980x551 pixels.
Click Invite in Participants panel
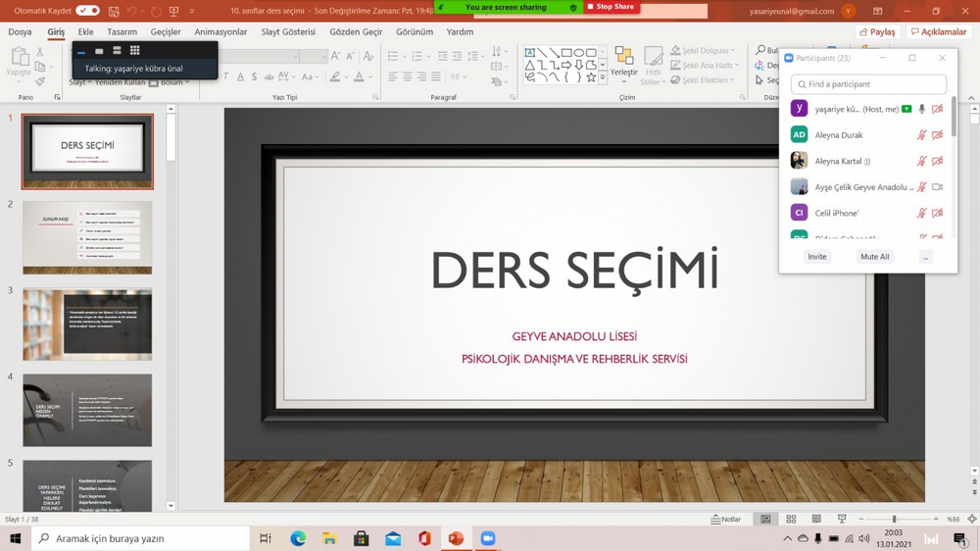click(817, 257)
